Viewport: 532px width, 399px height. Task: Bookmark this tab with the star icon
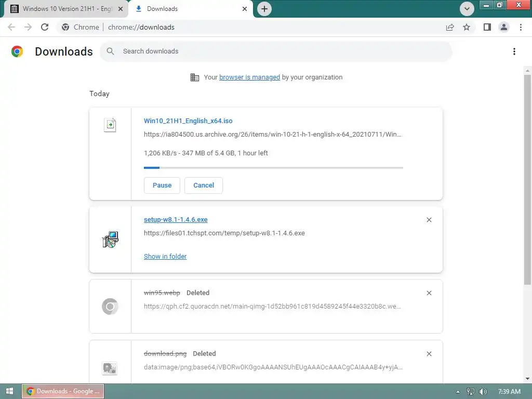click(x=467, y=27)
